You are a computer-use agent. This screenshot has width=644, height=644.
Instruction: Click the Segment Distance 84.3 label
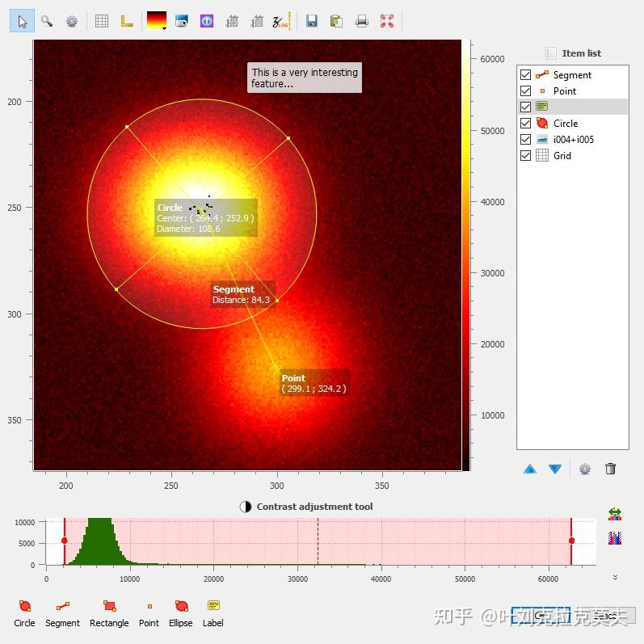[x=242, y=294]
